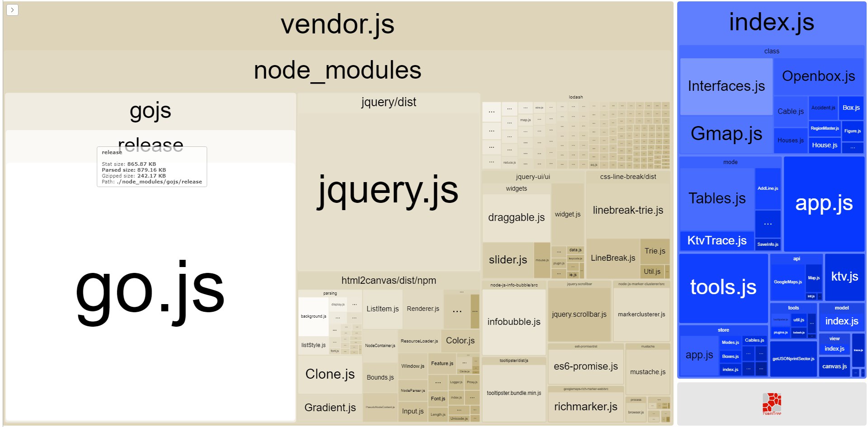Open the FoamTree logo tile

click(x=772, y=403)
